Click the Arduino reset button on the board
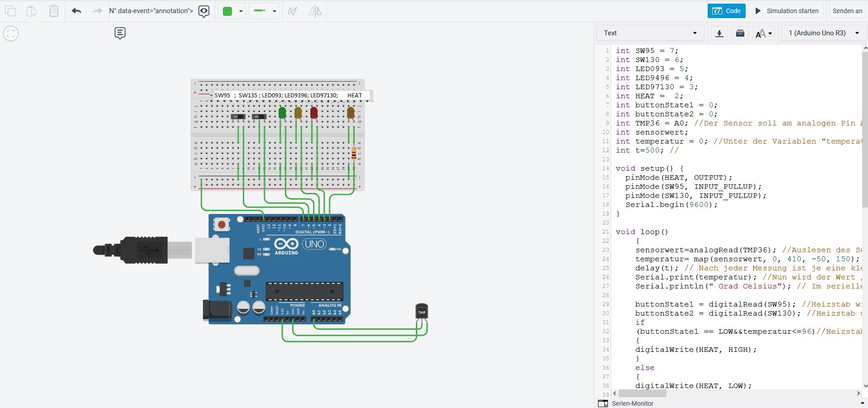Image resolution: width=868 pixels, height=408 pixels. [x=222, y=224]
